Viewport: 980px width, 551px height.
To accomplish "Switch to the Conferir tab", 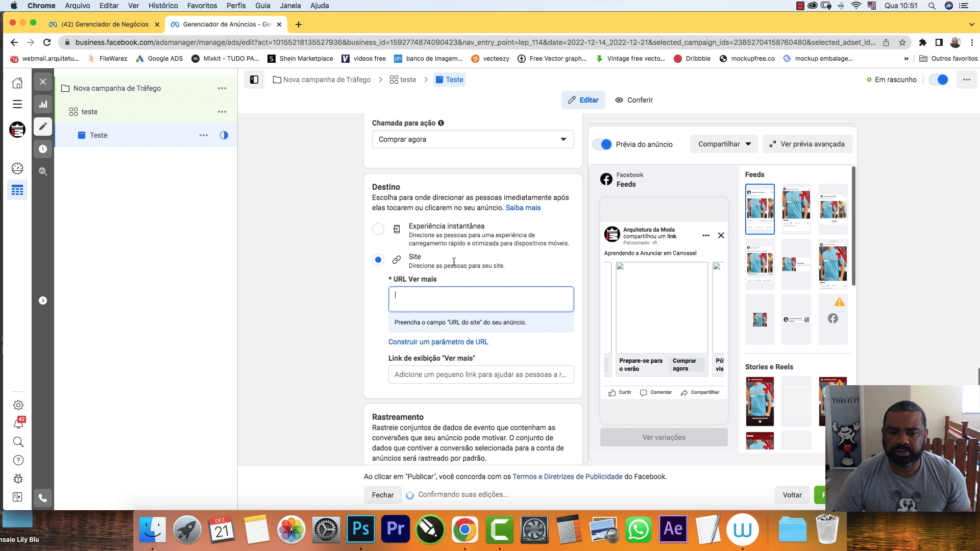I will pyautogui.click(x=634, y=100).
